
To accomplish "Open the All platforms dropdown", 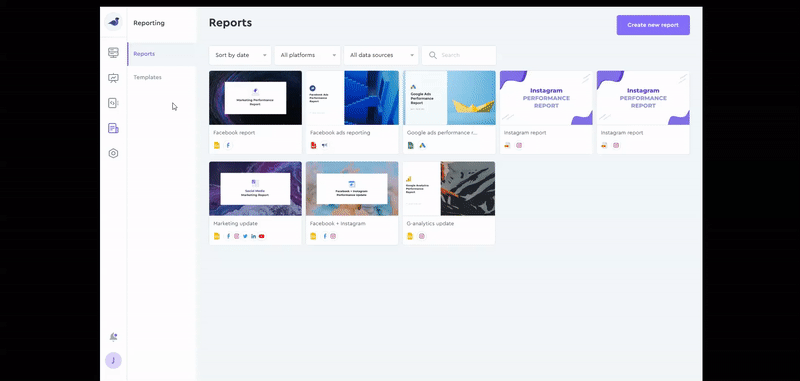I will coord(307,55).
